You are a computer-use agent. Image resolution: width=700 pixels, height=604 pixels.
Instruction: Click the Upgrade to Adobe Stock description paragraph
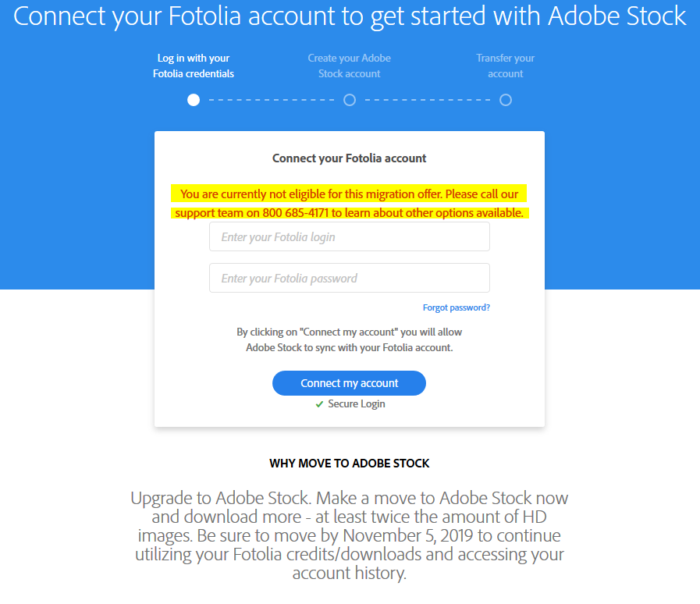(x=350, y=535)
